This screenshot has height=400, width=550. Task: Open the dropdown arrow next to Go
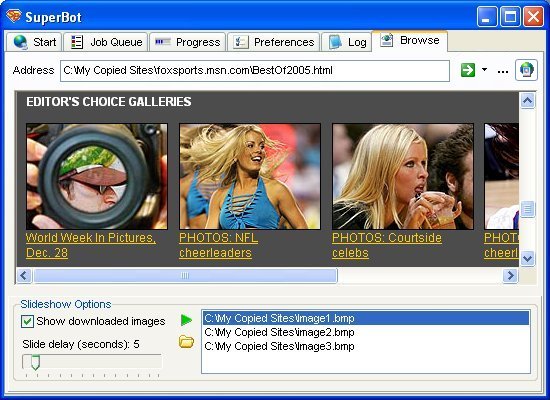click(x=484, y=69)
